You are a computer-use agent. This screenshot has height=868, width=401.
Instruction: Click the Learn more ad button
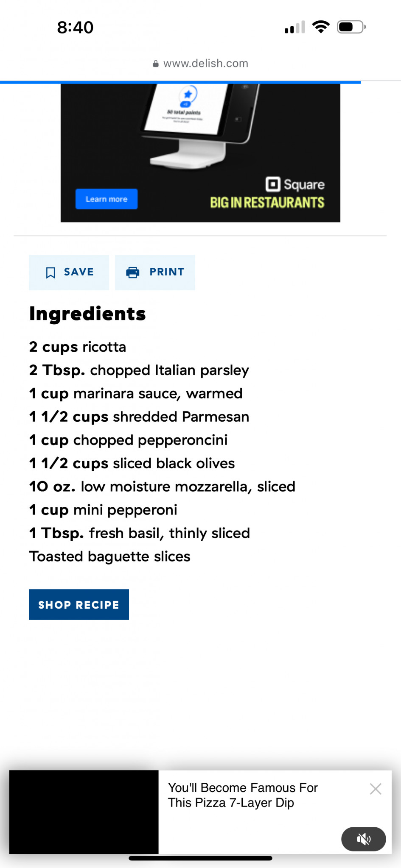[107, 199]
